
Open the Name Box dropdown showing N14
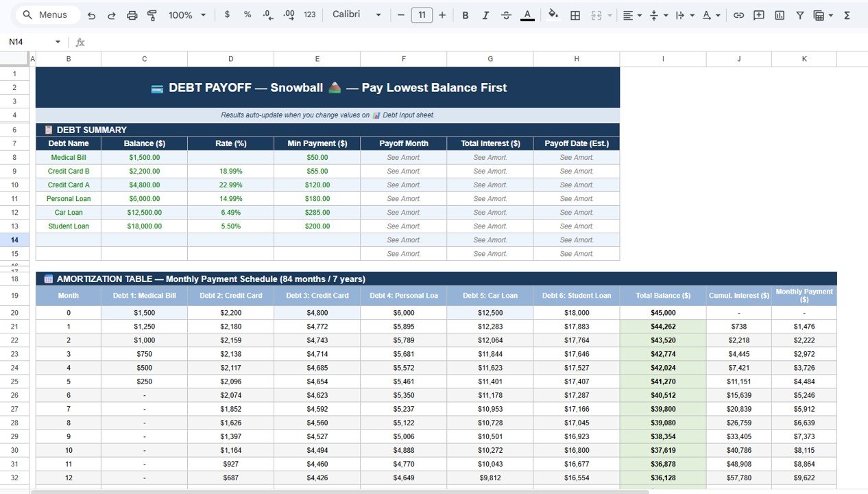pos(58,41)
